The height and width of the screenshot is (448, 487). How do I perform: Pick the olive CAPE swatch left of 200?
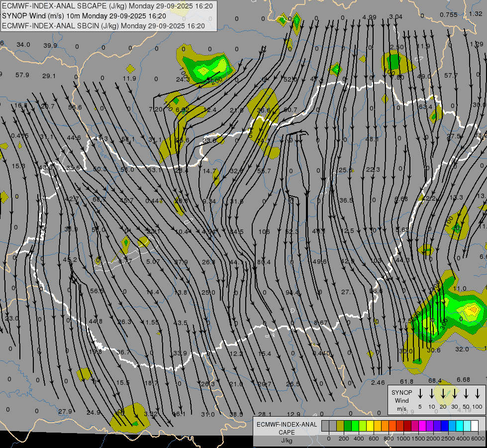coord(340,426)
